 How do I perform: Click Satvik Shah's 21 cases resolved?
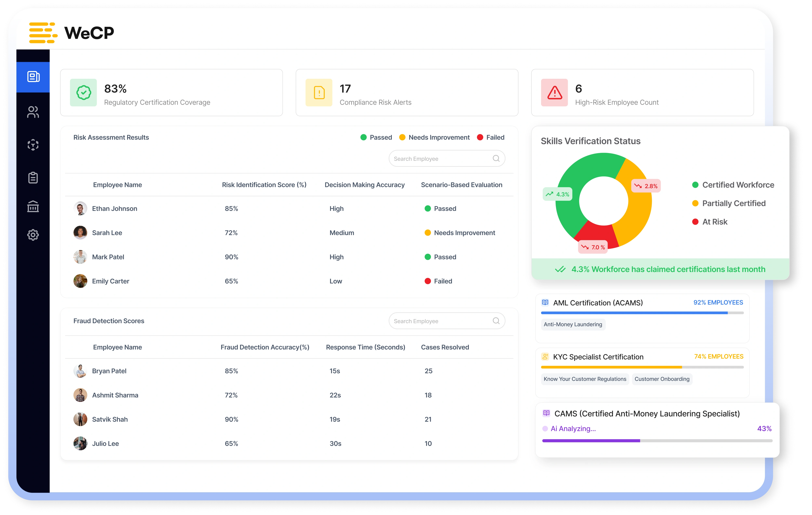click(428, 419)
